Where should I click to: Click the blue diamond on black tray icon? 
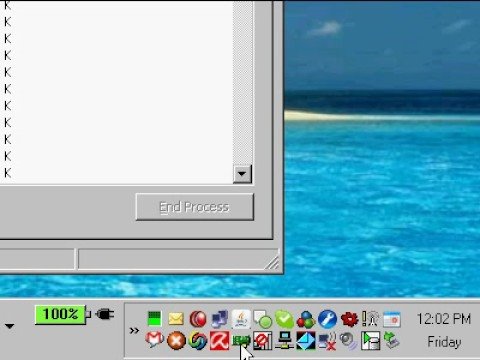click(306, 341)
